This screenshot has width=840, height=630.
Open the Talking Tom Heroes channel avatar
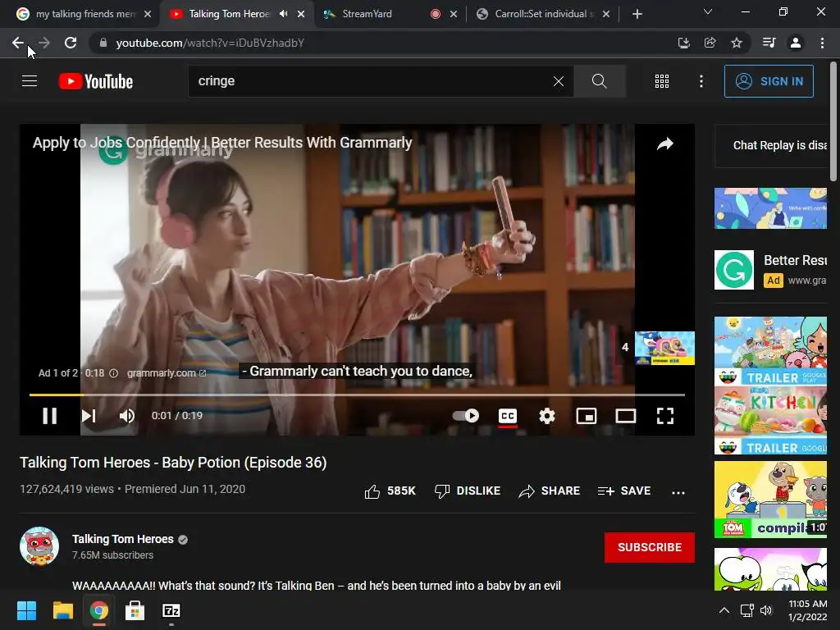tap(39, 546)
